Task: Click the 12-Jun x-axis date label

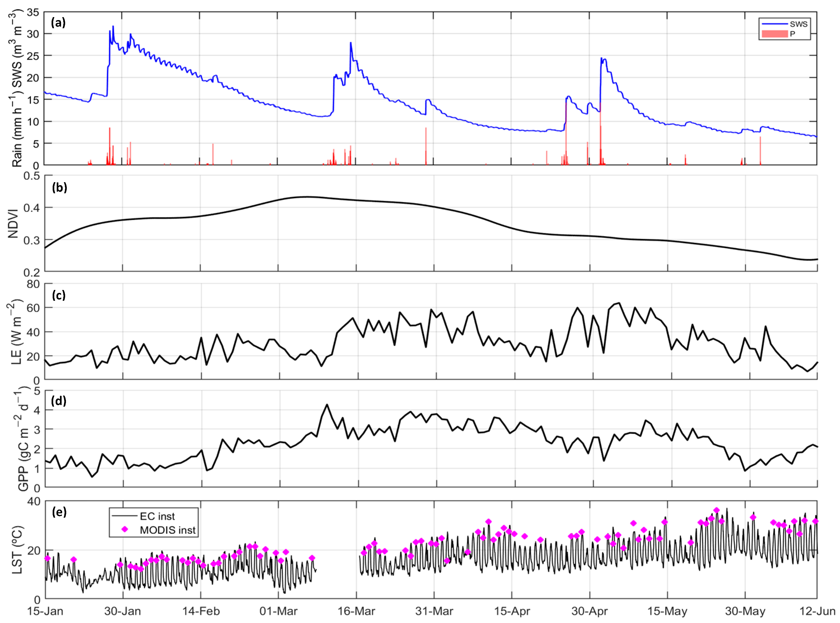Action: pos(817,611)
